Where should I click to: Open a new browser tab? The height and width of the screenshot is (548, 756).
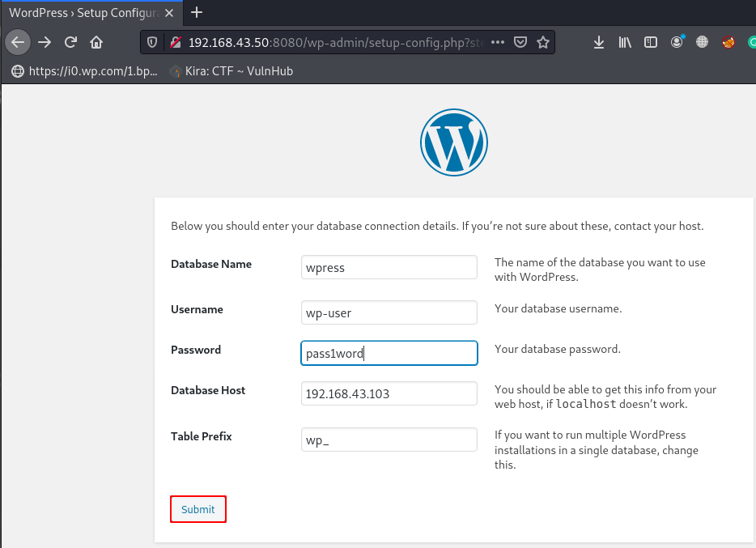click(196, 12)
